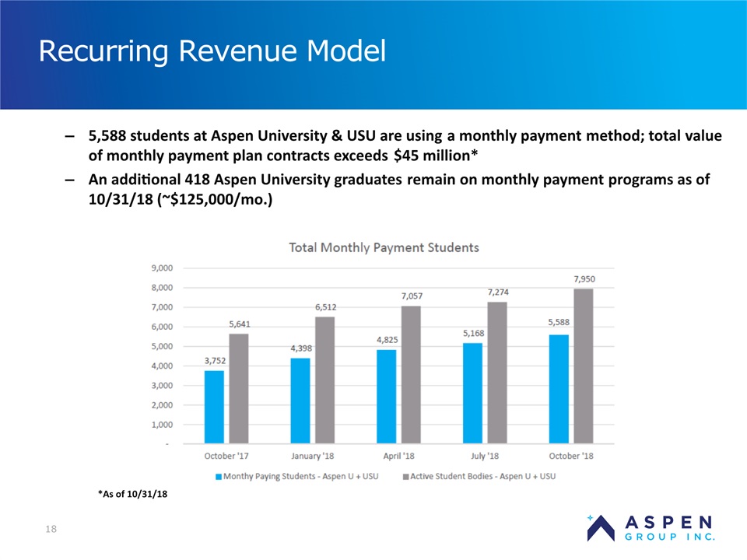Image resolution: width=747 pixels, height=560 pixels.
Task: Click the "5,641" data label
Action: [240, 324]
